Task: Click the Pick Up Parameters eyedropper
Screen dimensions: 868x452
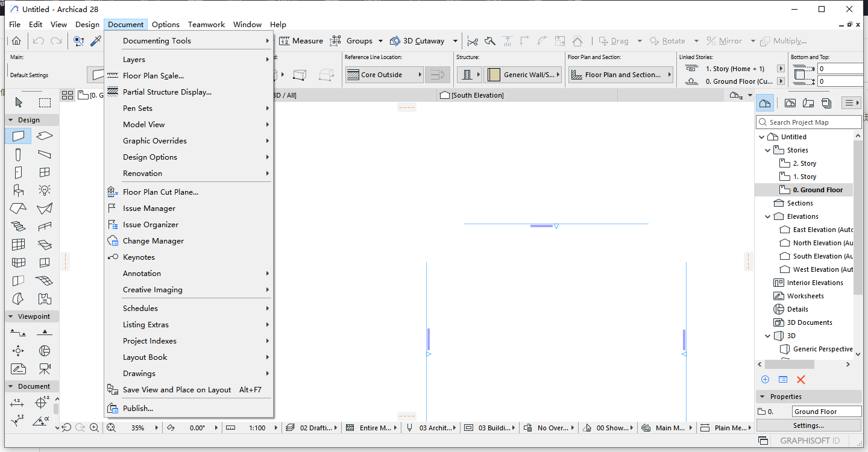Action: tap(96, 41)
